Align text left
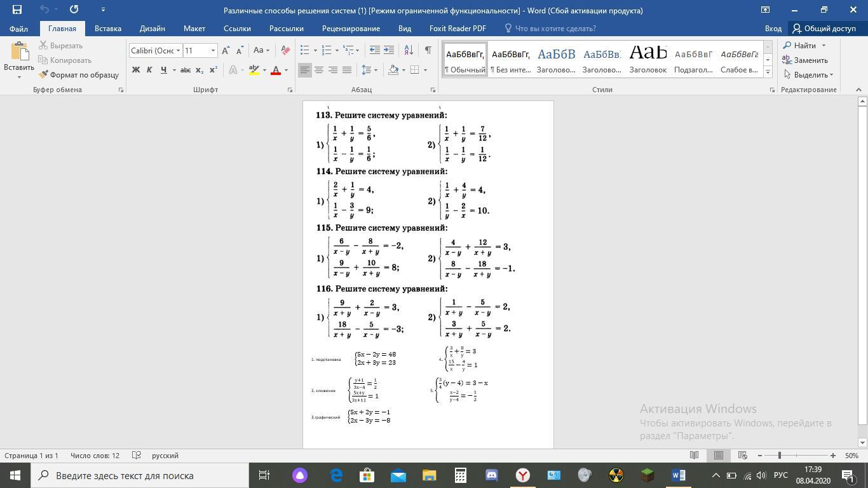The width and height of the screenshot is (868, 488). pyautogui.click(x=305, y=70)
